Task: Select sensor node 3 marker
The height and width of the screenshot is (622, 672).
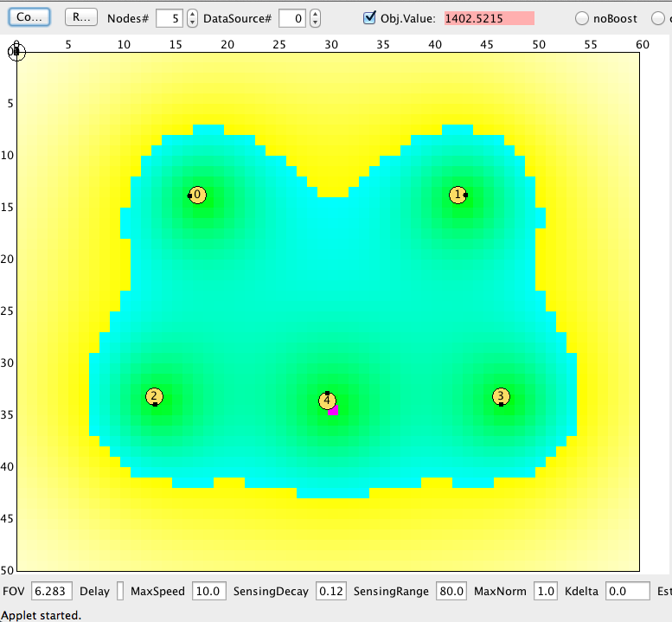Action: click(x=501, y=397)
